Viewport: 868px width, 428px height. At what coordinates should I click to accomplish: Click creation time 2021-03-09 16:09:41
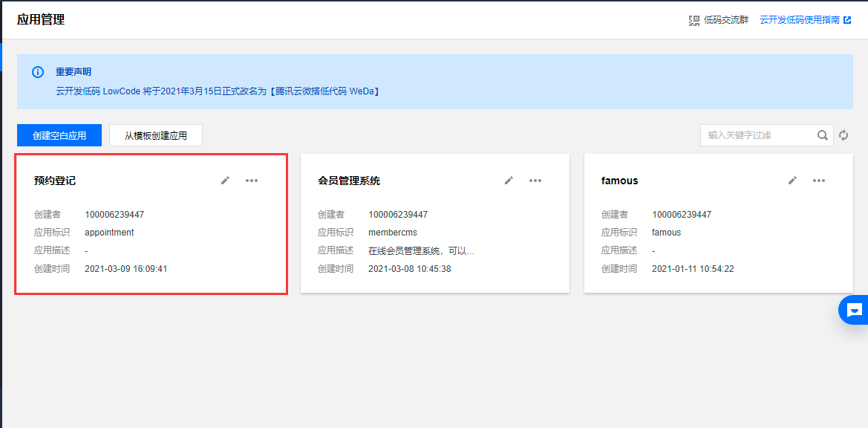[x=126, y=269]
